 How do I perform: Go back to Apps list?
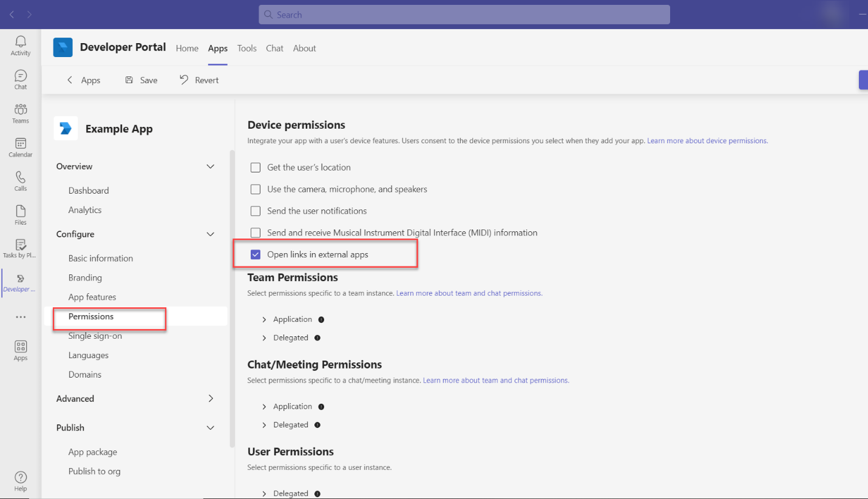[83, 80]
